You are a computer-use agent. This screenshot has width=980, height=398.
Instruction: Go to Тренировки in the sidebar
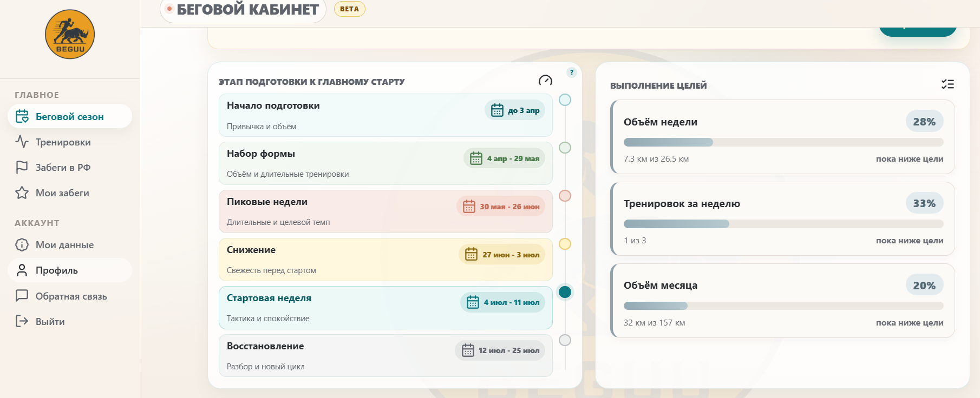pos(70,142)
